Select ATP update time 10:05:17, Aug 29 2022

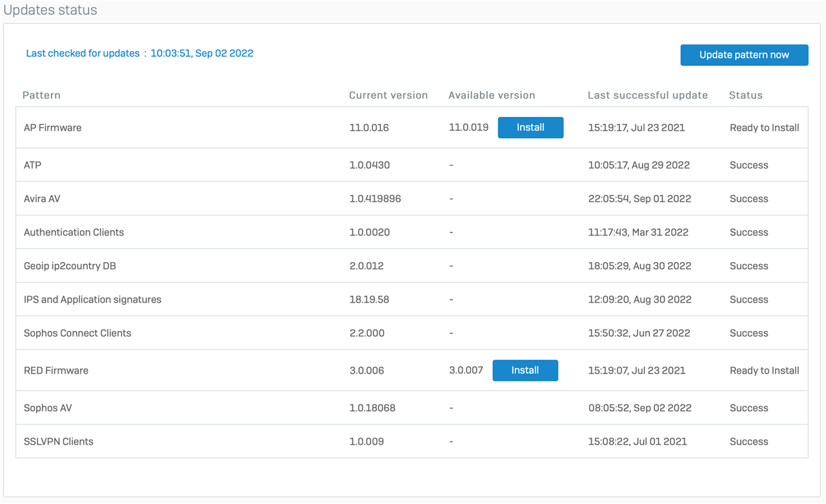[639, 165]
